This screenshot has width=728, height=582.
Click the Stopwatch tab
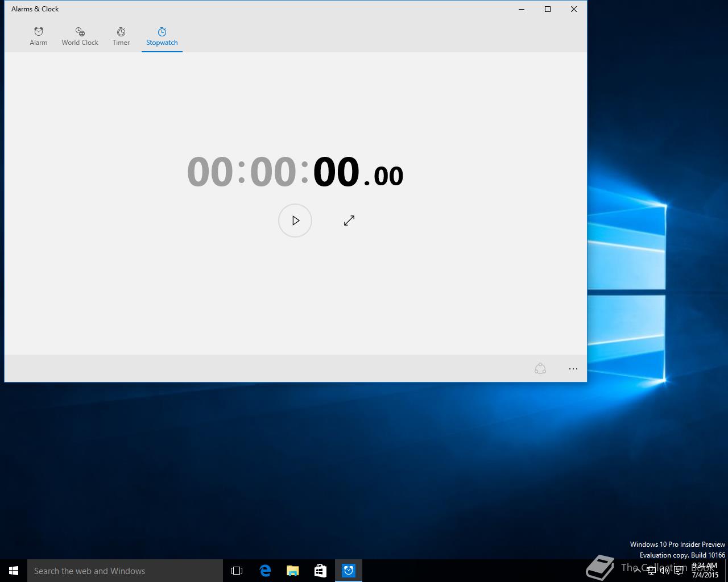pyautogui.click(x=162, y=36)
